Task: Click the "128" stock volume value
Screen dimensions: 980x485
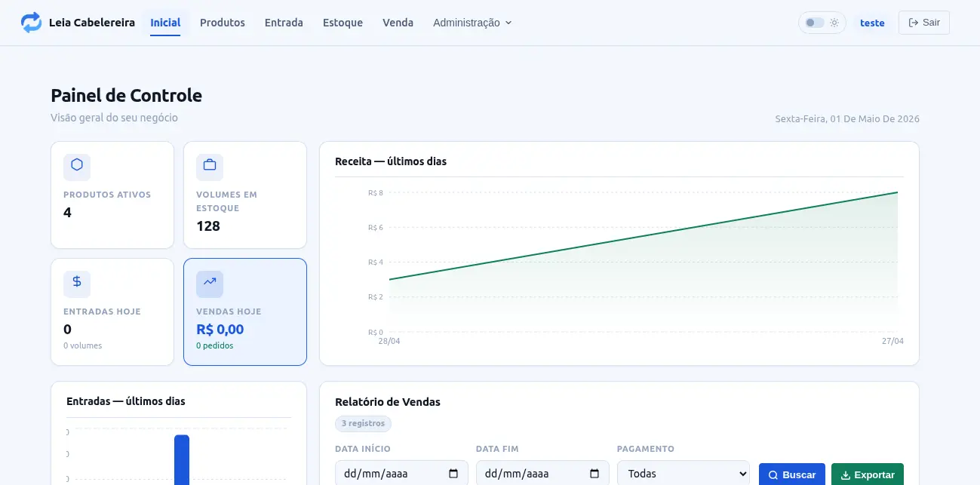Action: [208, 226]
